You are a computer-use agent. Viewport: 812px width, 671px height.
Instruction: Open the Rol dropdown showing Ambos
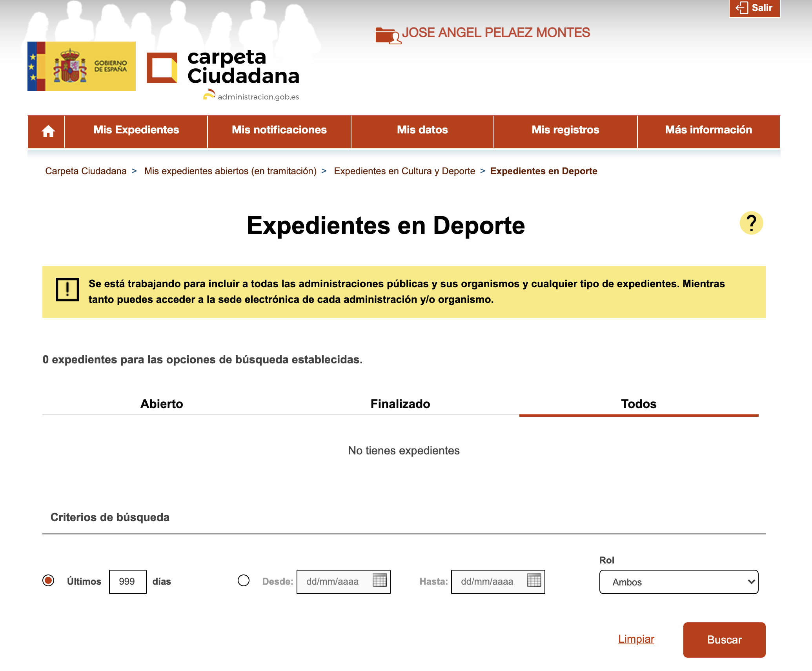[678, 582]
